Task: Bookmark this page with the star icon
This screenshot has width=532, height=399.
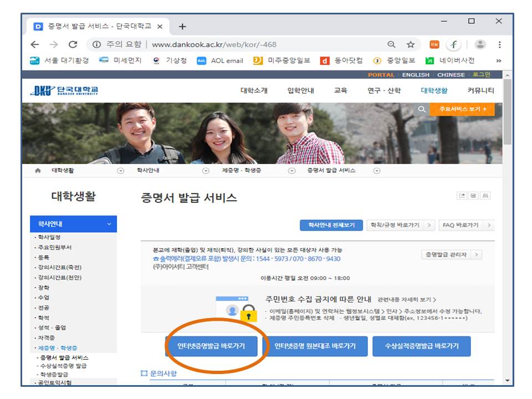Action: coord(410,45)
